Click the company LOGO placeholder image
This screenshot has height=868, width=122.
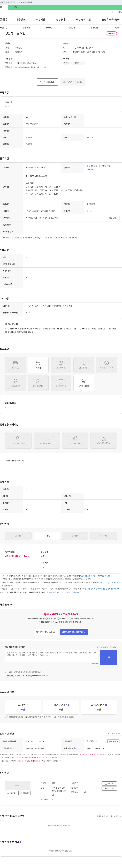tap(18, 786)
